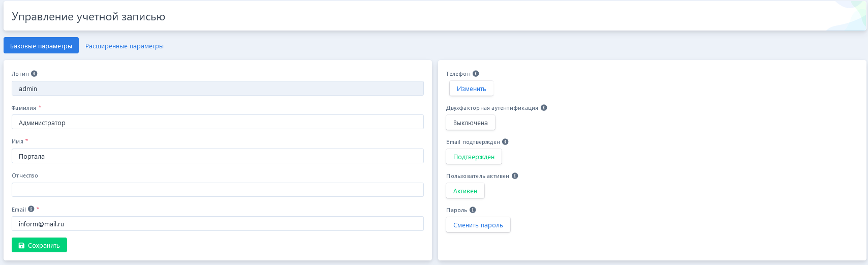Show the Телефон info tooltip icon
The width and height of the screenshot is (868, 265).
pyautogui.click(x=476, y=74)
